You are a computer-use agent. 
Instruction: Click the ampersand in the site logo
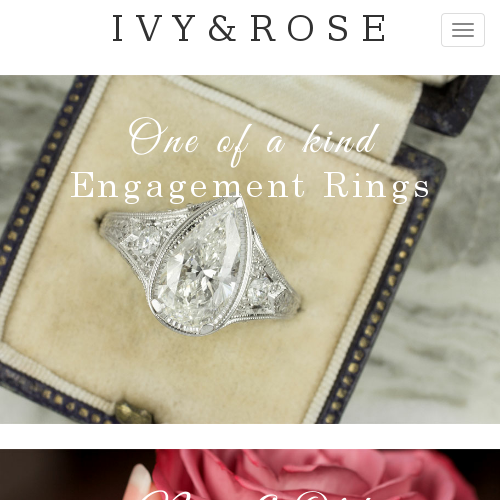(x=222, y=28)
